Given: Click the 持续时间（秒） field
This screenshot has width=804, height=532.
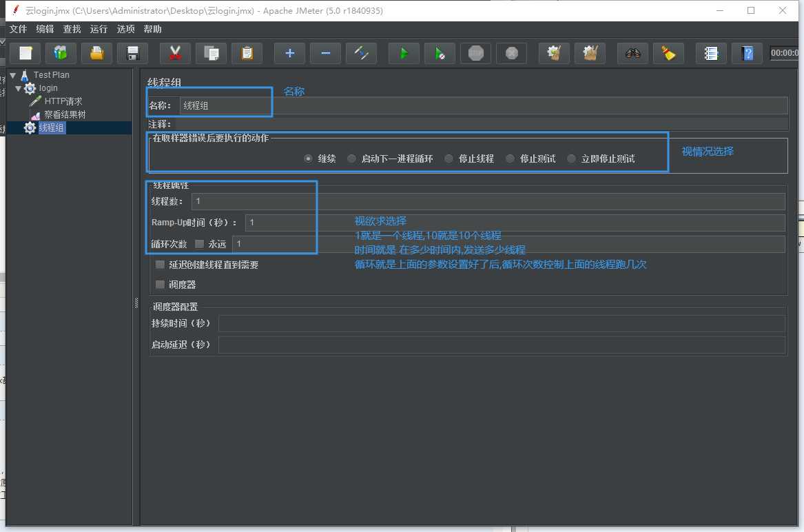Looking at the screenshot, I should (x=502, y=324).
